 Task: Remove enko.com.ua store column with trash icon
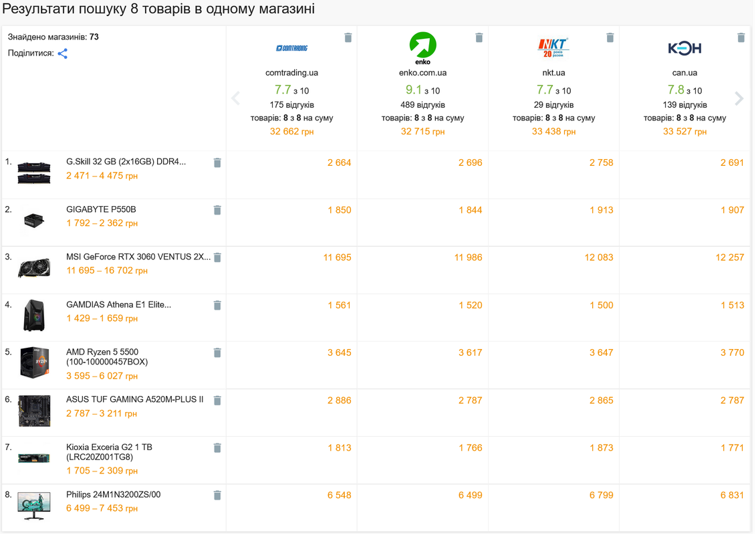point(479,37)
